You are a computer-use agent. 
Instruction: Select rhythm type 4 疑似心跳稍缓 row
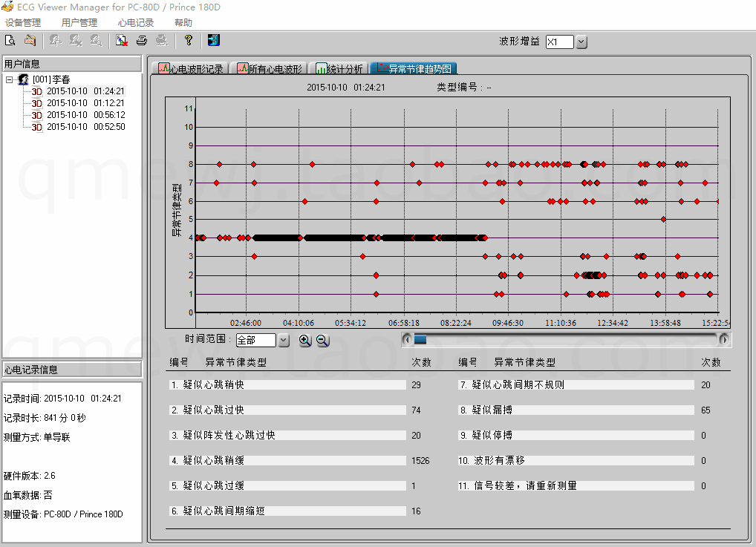[x=287, y=460]
